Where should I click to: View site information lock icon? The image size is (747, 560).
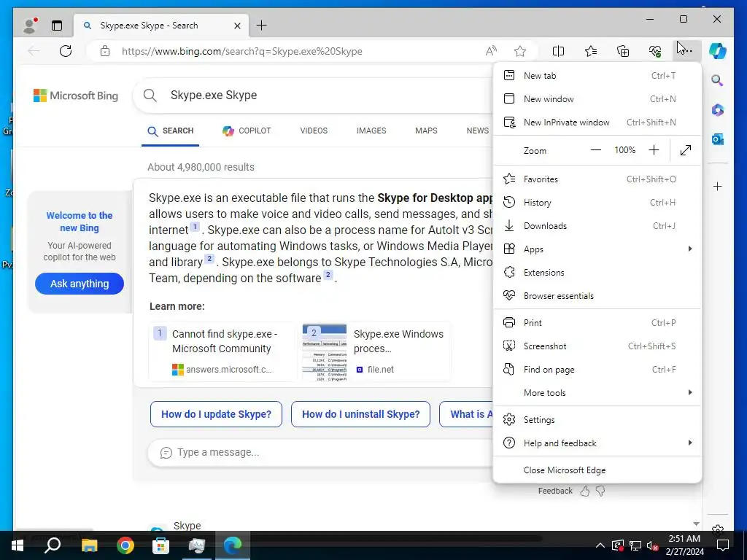(x=105, y=51)
